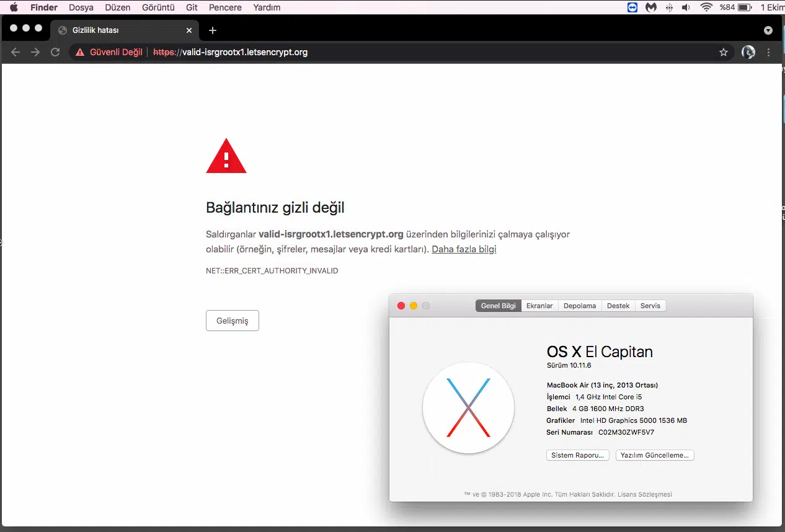The image size is (785, 532).
Task: Open the Görüntü menu
Action: coord(159,7)
